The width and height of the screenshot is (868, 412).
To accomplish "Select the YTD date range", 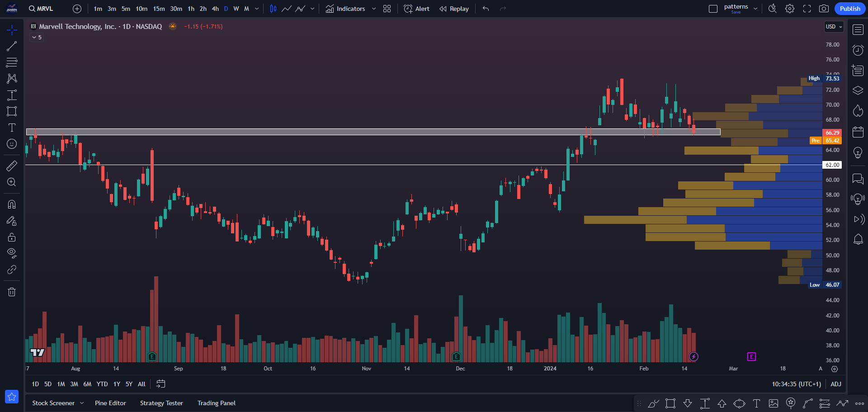I will [102, 384].
